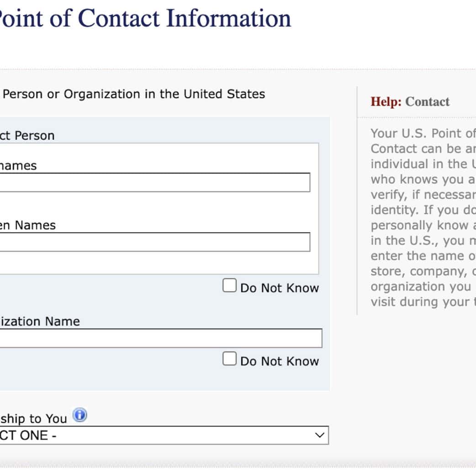Click the Relationship to You label

tap(33, 418)
